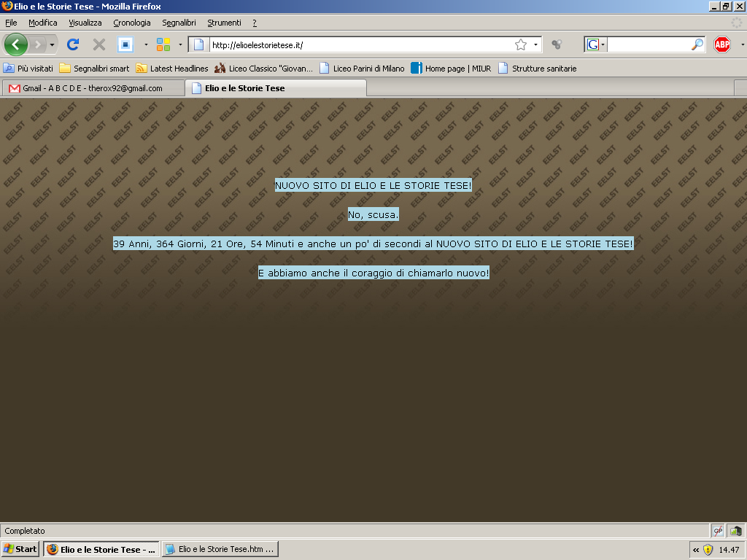This screenshot has width=747, height=560.
Task: Click the text 'No, scusa.'
Action: (373, 215)
